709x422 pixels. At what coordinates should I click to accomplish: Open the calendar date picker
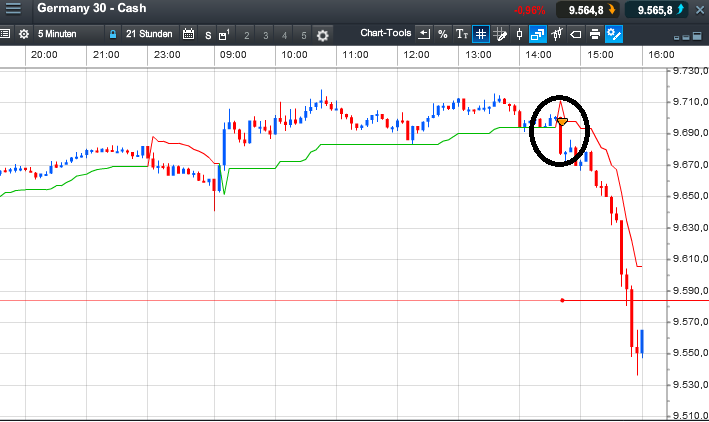tap(188, 34)
